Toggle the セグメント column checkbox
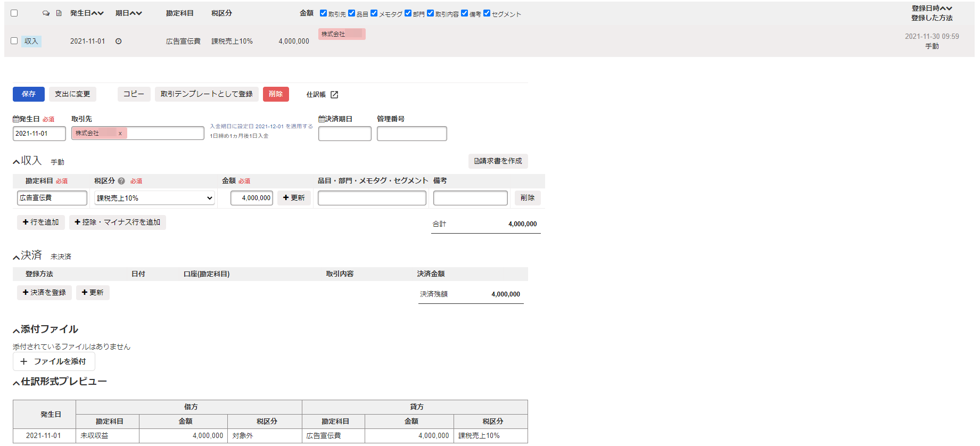 pos(487,13)
